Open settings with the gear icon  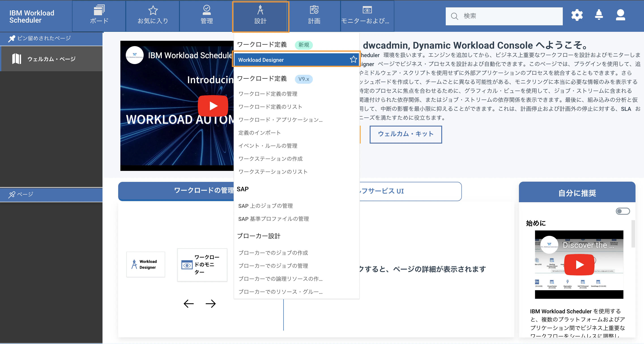[577, 15]
